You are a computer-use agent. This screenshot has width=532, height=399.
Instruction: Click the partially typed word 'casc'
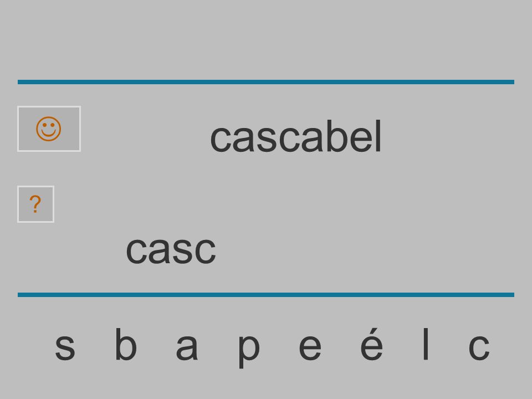[171, 250]
